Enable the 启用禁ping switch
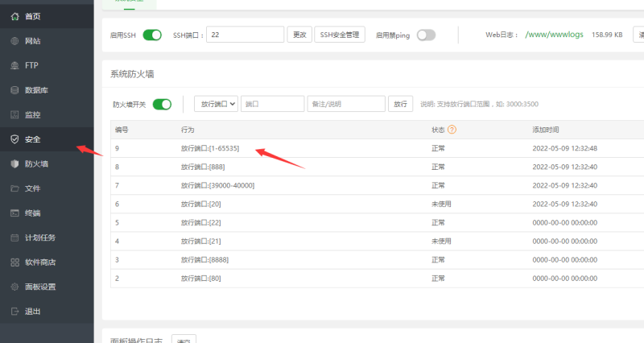The width and height of the screenshot is (644, 343). point(426,35)
